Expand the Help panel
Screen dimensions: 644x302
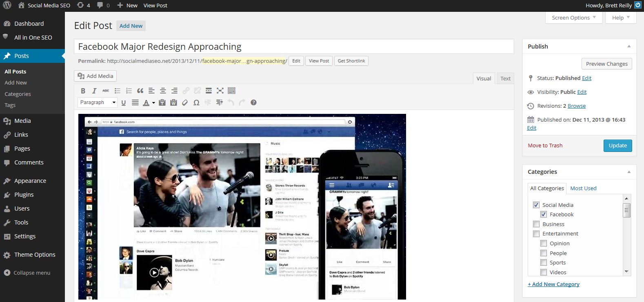pos(621,18)
